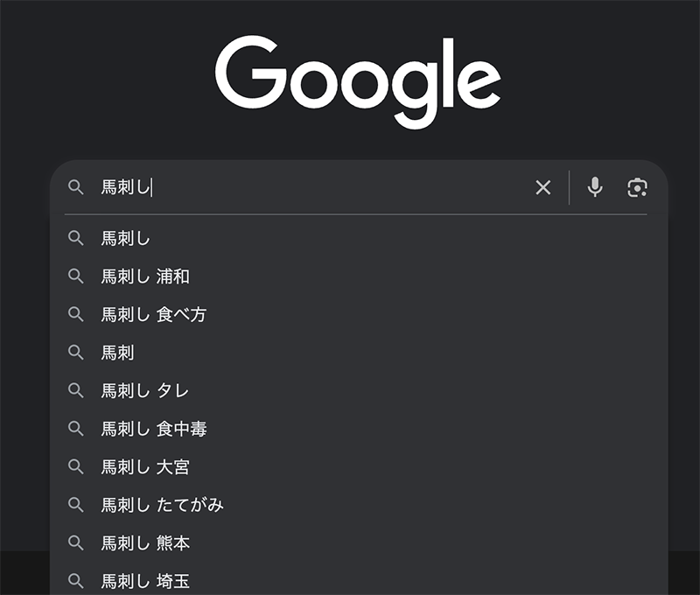Select the suggestion 馬刺し 大宮
This screenshot has width=700, height=595.
click(x=145, y=466)
